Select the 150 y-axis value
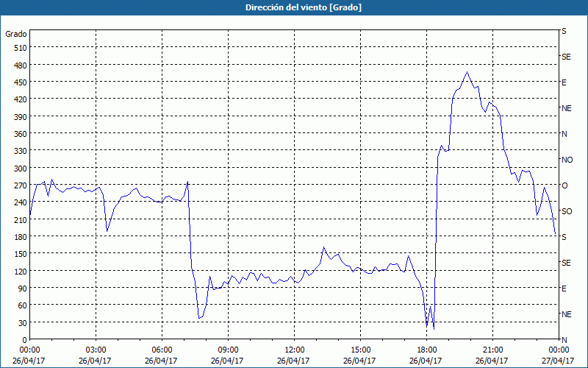 [x=21, y=254]
